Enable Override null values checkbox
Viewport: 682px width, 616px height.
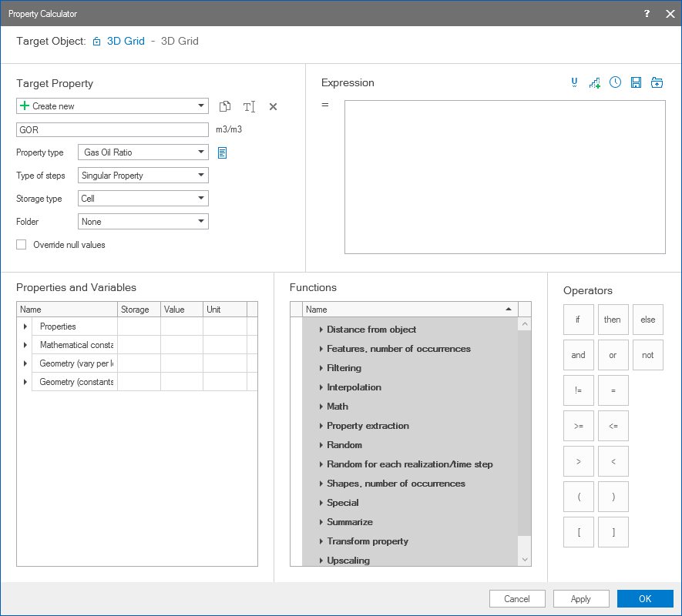22,245
